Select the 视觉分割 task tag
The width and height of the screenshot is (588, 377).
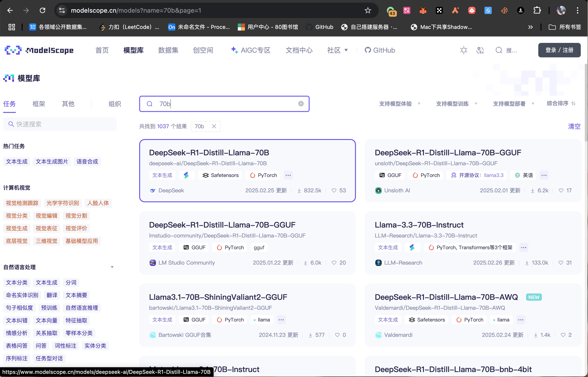click(x=76, y=216)
